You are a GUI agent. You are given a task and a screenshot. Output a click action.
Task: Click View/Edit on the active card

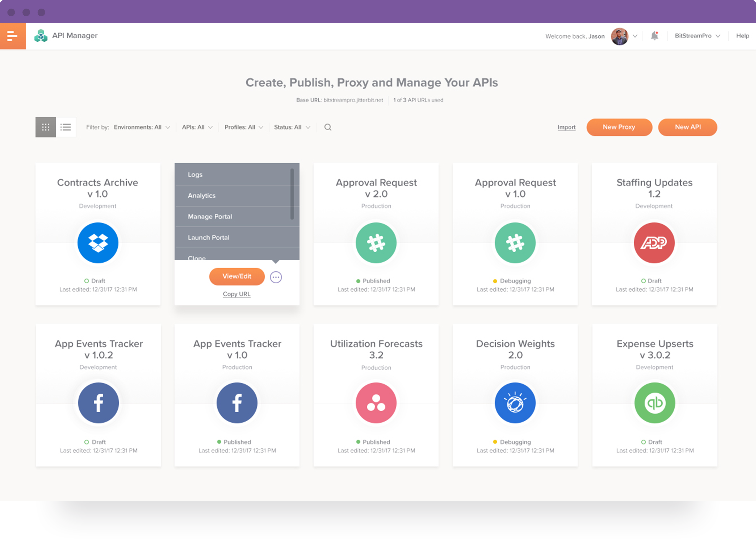tap(236, 276)
